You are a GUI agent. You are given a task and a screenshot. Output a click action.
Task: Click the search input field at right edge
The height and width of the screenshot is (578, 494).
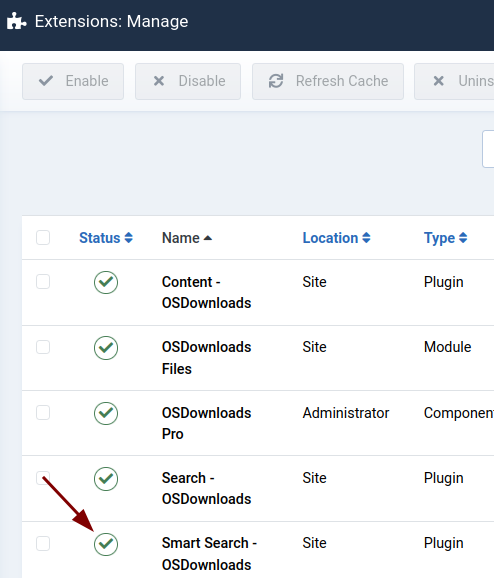(488, 149)
